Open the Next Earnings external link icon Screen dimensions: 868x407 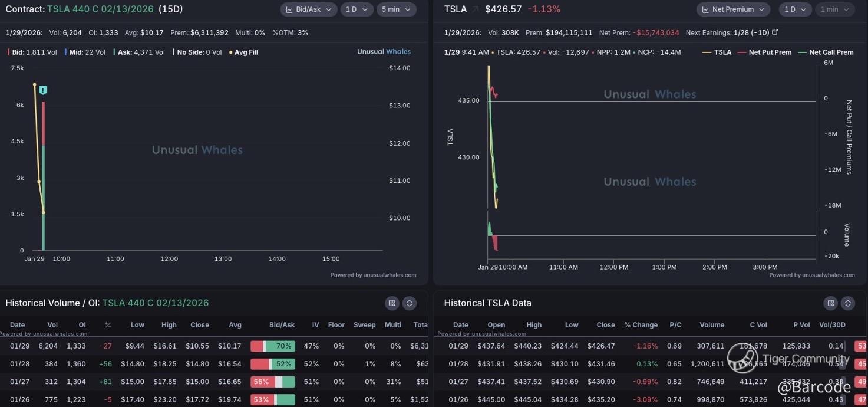775,32
